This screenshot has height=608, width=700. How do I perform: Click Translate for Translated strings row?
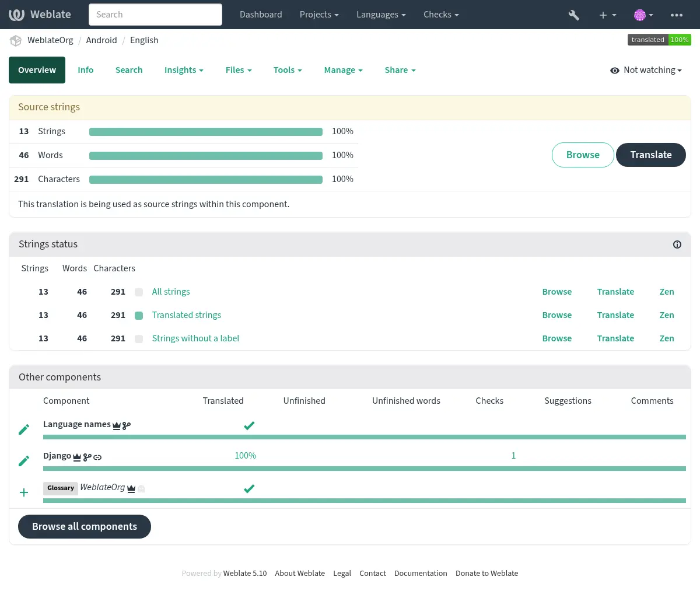[615, 315]
